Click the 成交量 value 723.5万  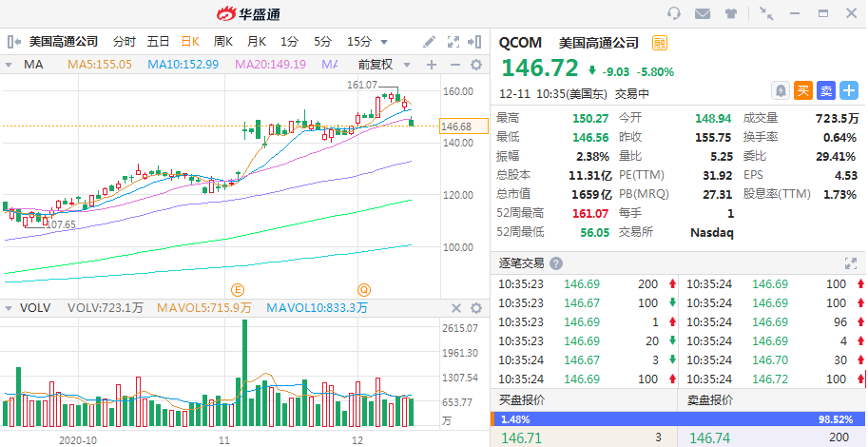(837, 119)
